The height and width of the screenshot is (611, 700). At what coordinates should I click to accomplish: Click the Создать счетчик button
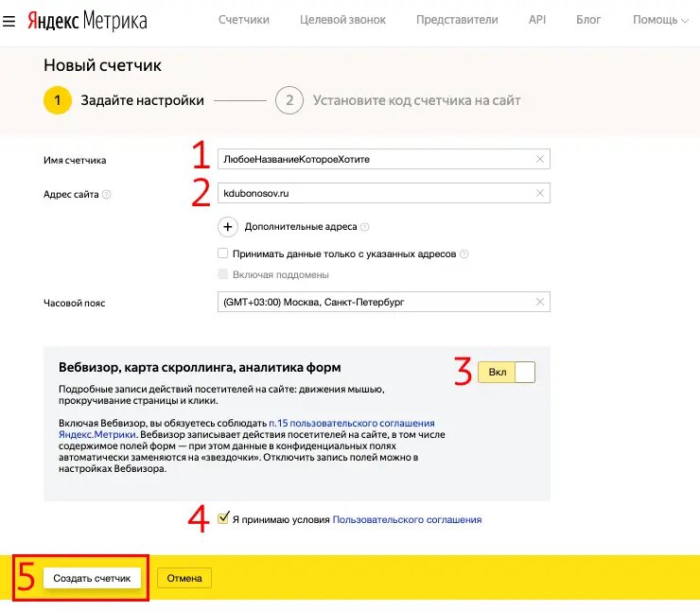click(92, 578)
